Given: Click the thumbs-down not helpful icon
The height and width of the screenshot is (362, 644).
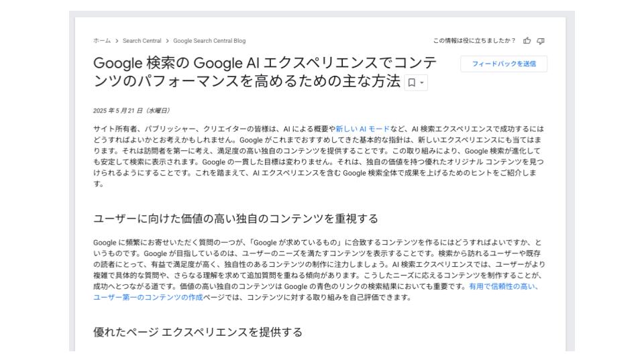Looking at the screenshot, I should point(541,41).
